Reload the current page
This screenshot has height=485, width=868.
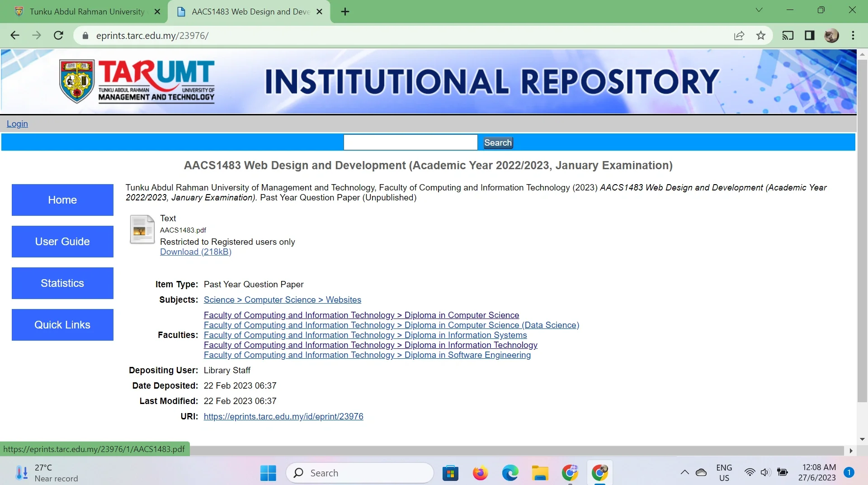coord(58,35)
